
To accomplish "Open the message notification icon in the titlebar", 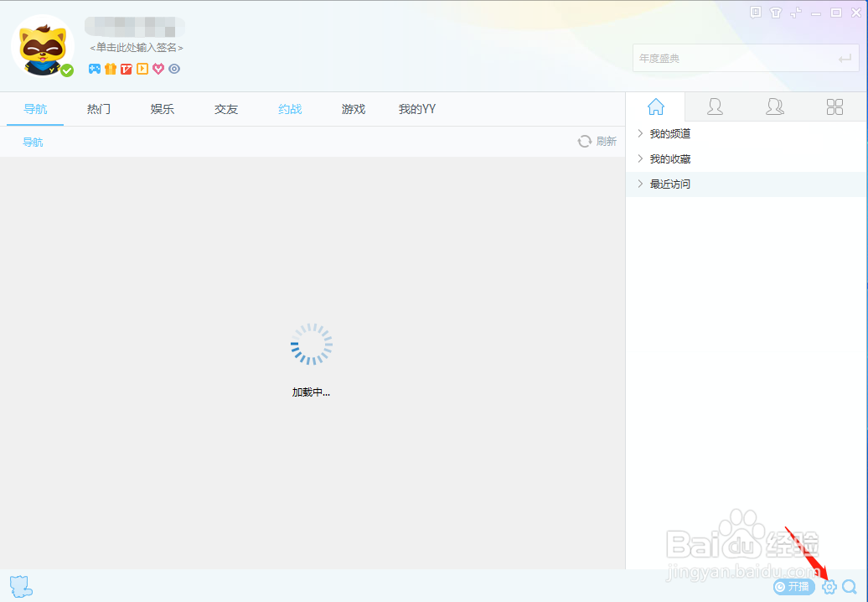I will tap(755, 13).
